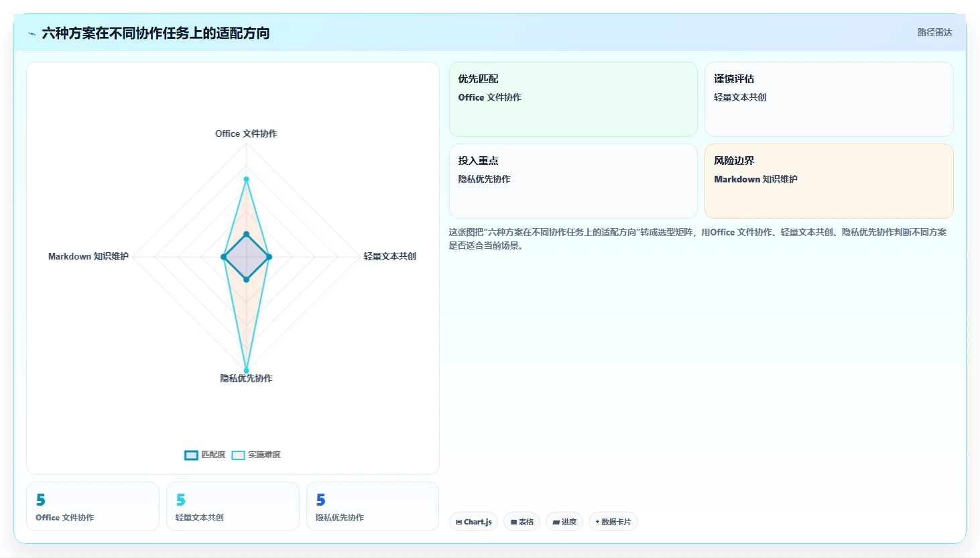The width and height of the screenshot is (980, 558).
Task: Select the 轻量文本共创 stat card
Action: [x=233, y=506]
